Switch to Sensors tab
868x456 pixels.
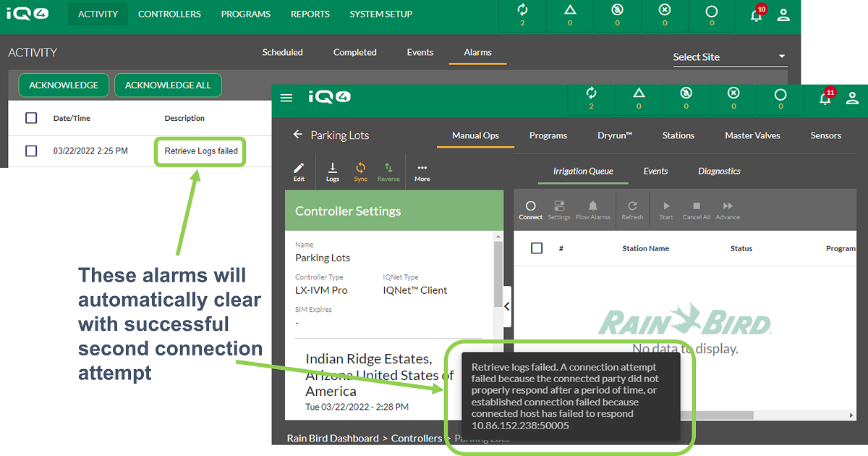tap(826, 135)
